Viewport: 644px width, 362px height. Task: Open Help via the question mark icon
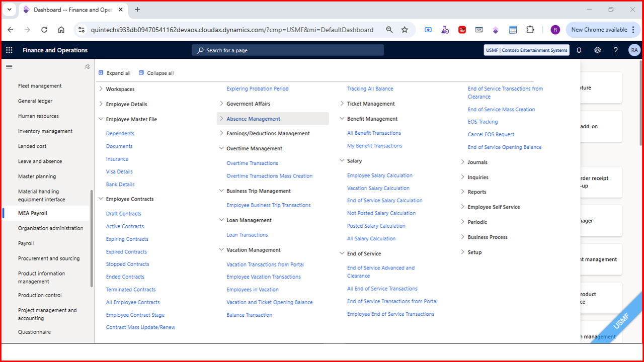pyautogui.click(x=615, y=50)
